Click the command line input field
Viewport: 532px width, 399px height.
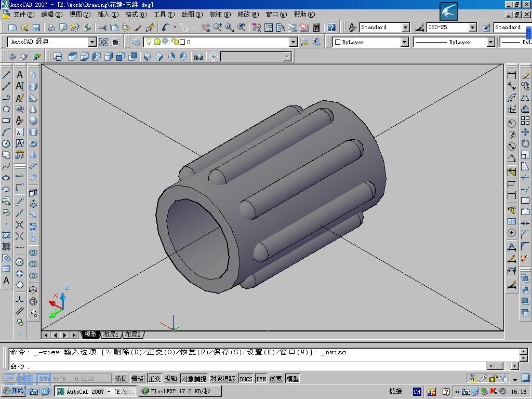tap(248, 366)
